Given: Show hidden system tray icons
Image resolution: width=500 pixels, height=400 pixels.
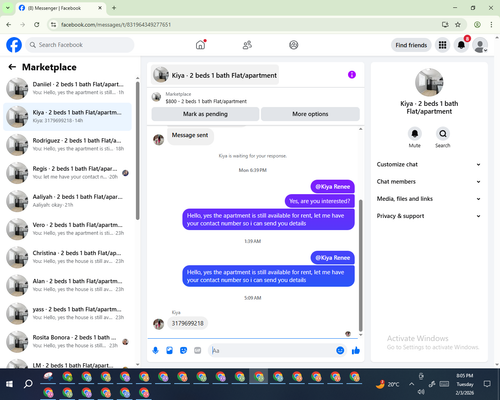Looking at the screenshot, I should (x=412, y=384).
